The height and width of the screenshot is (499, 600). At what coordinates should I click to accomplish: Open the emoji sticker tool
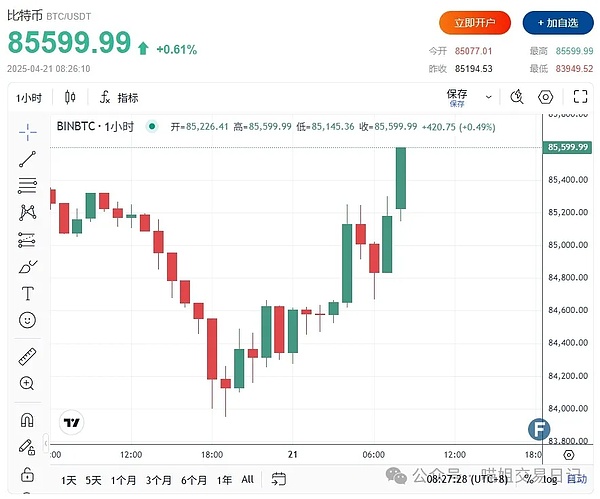tap(27, 320)
